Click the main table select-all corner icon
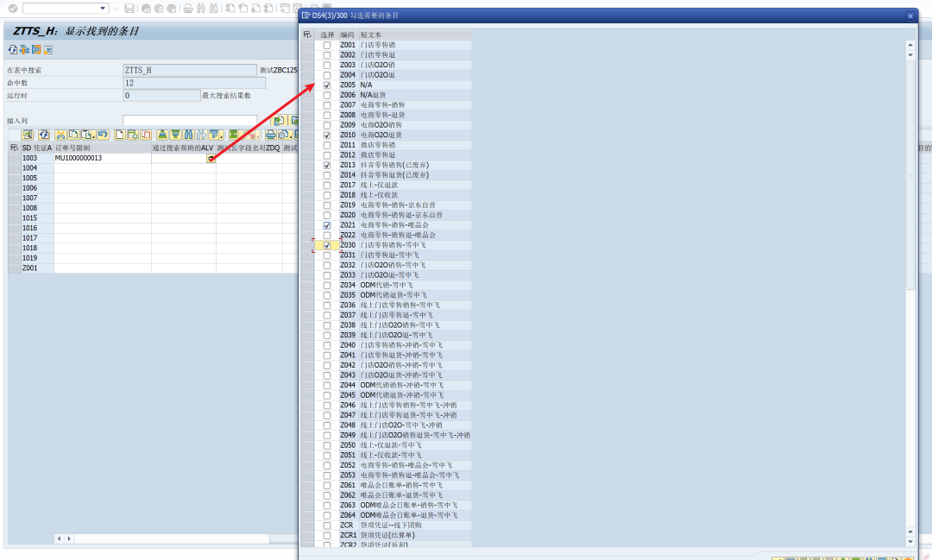The image size is (932, 560). tap(15, 148)
